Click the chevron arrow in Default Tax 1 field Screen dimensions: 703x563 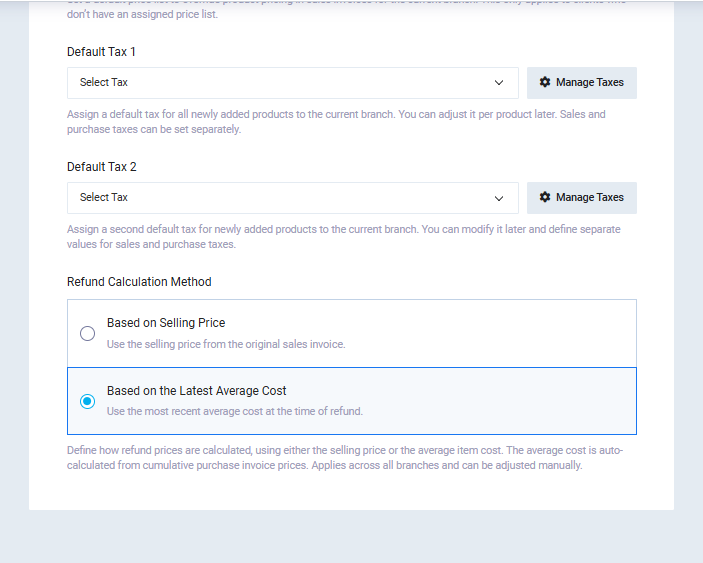click(499, 83)
